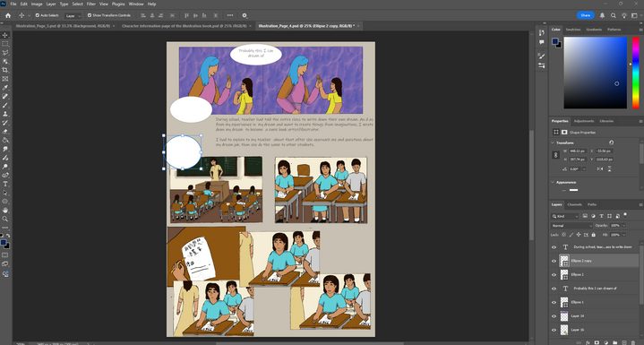Open the Filter menu
This screenshot has width=644, height=345.
point(91,4)
